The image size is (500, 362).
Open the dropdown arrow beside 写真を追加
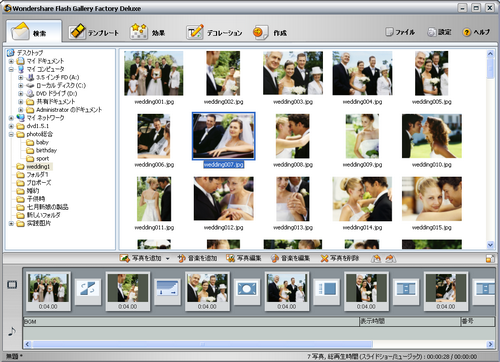tap(167, 258)
